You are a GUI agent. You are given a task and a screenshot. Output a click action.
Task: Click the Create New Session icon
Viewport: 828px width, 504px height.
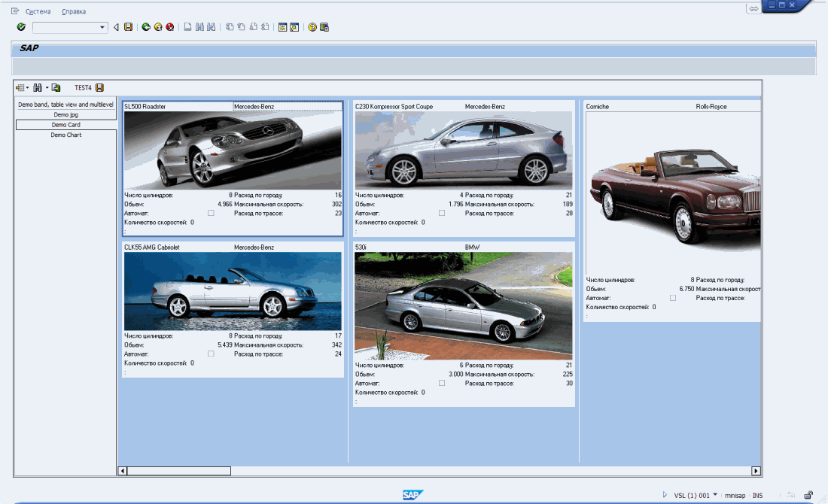tap(282, 27)
